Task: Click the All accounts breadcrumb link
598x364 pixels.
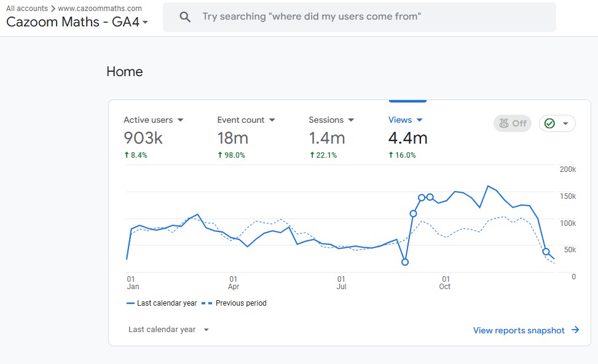Action: 26,9
